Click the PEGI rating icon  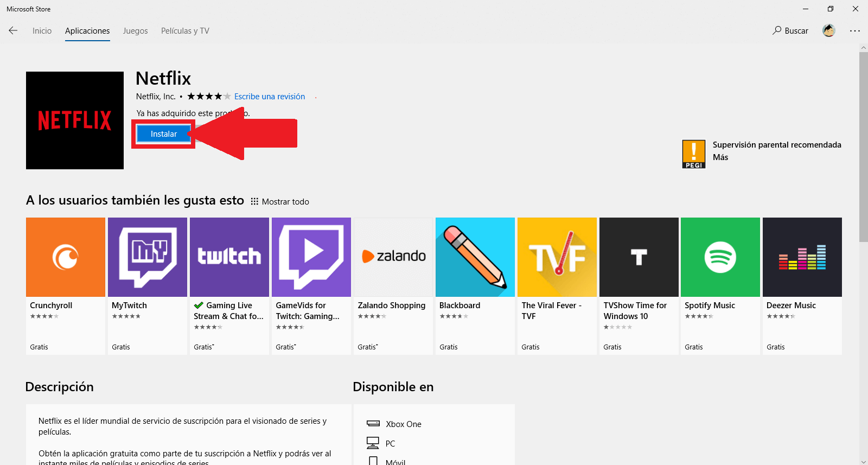[694, 154]
